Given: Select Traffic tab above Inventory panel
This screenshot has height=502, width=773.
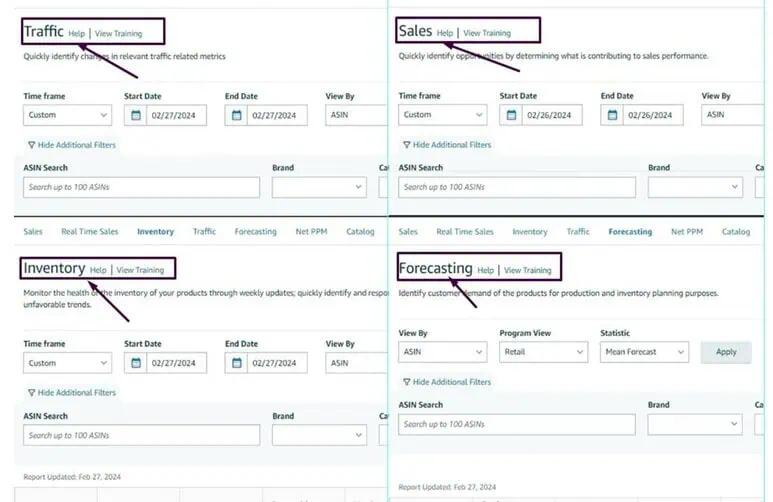Looking at the screenshot, I should tap(204, 232).
